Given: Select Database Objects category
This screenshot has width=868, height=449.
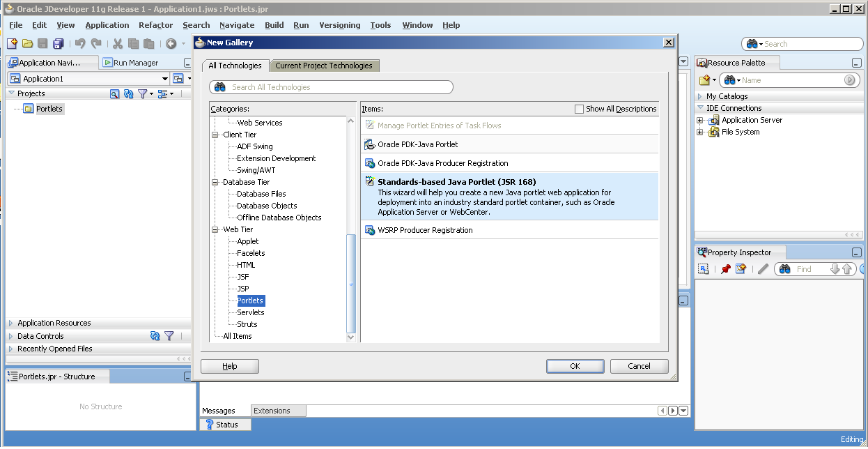Looking at the screenshot, I should (x=267, y=206).
